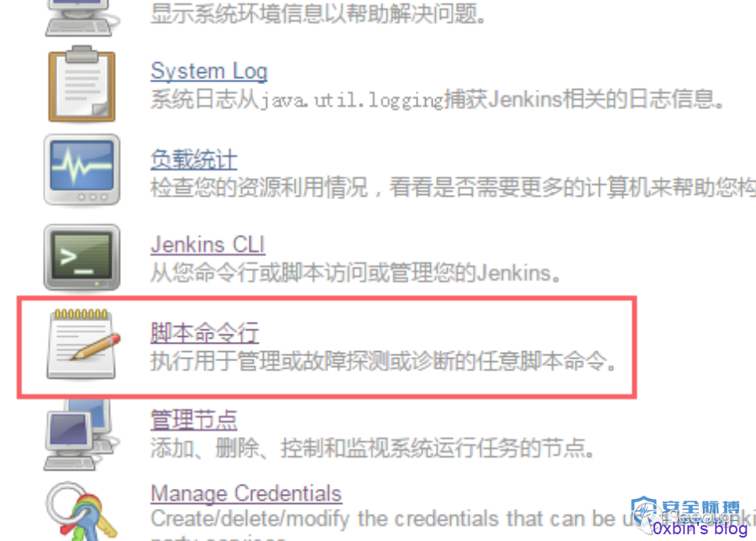Open the System Log link
The width and height of the screenshot is (756, 541).
[209, 71]
